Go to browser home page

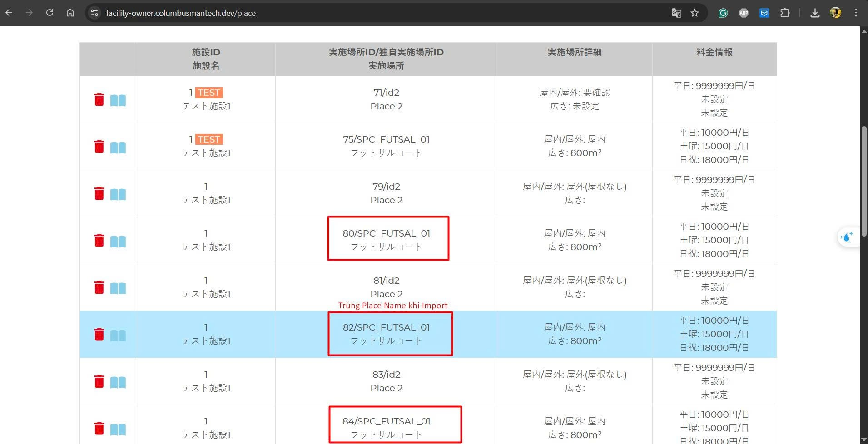pos(70,13)
